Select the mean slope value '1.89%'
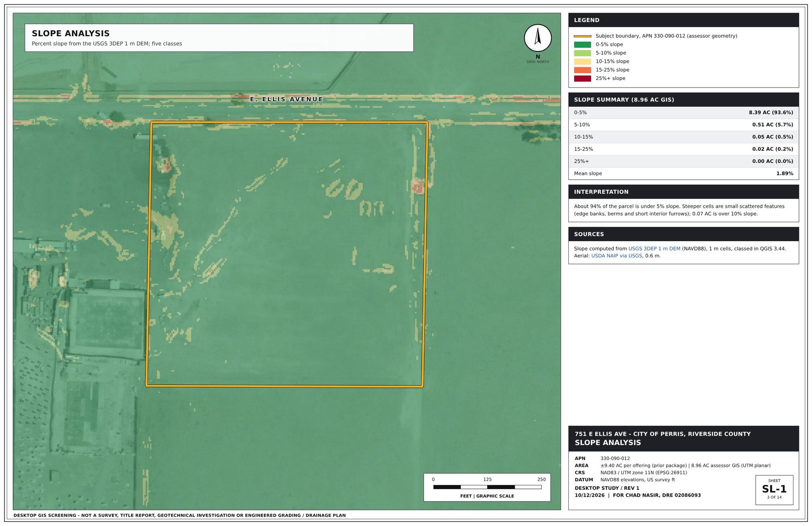The width and height of the screenshot is (812, 526). [784, 173]
